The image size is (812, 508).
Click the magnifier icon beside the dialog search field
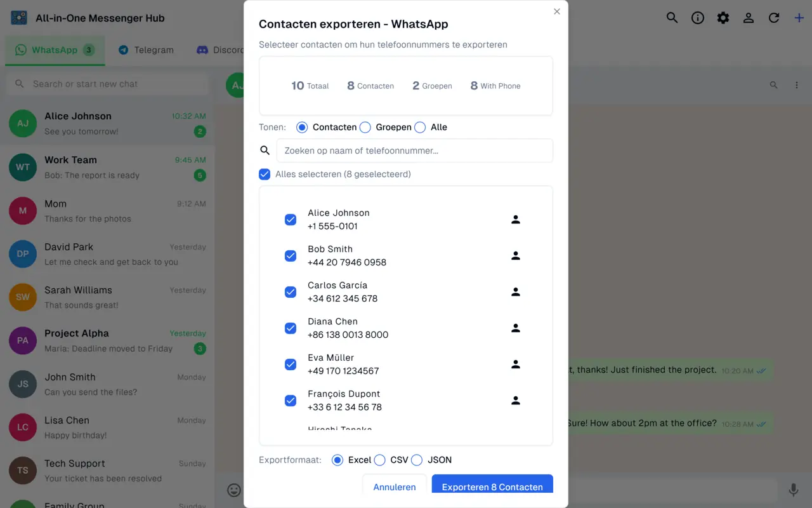(x=265, y=150)
